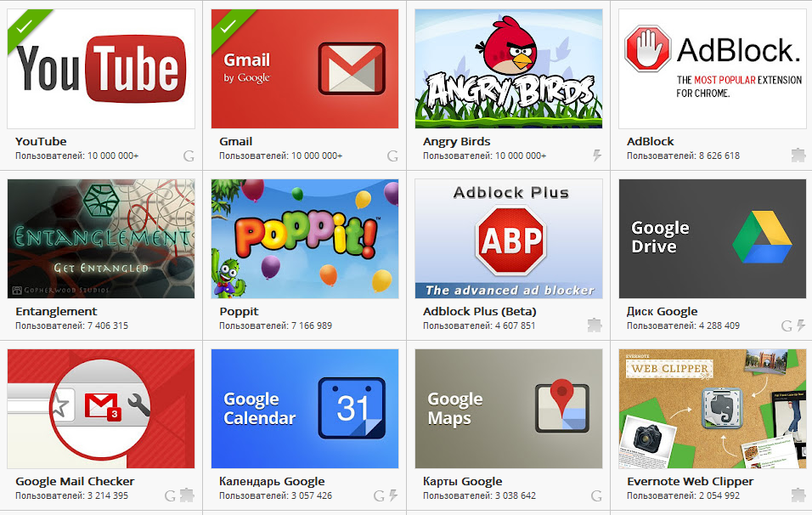The height and width of the screenshot is (515, 812).
Task: Click the offline lightning icon under Angry Birds
Action: click(x=597, y=156)
